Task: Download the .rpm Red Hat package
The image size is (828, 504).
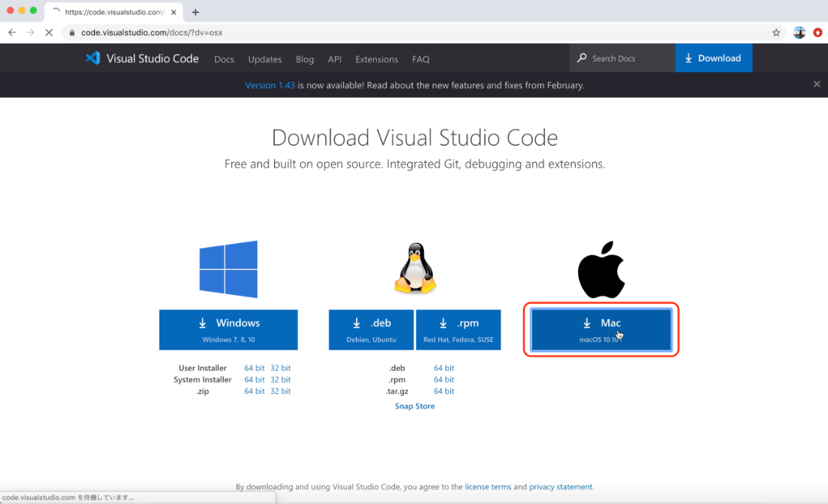Action: 458,329
